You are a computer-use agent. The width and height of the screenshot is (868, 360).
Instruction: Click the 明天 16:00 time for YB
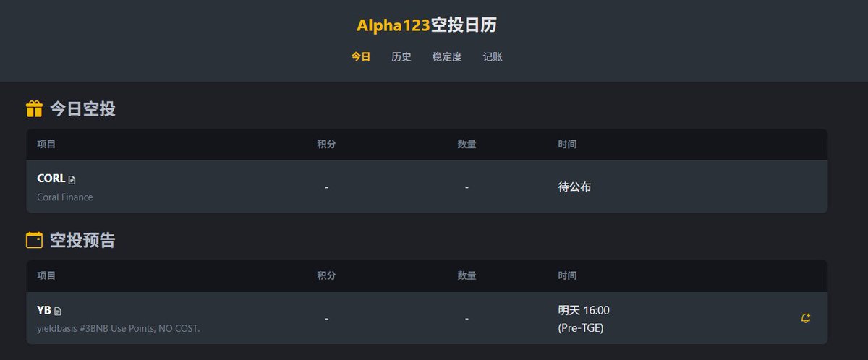[x=584, y=310]
